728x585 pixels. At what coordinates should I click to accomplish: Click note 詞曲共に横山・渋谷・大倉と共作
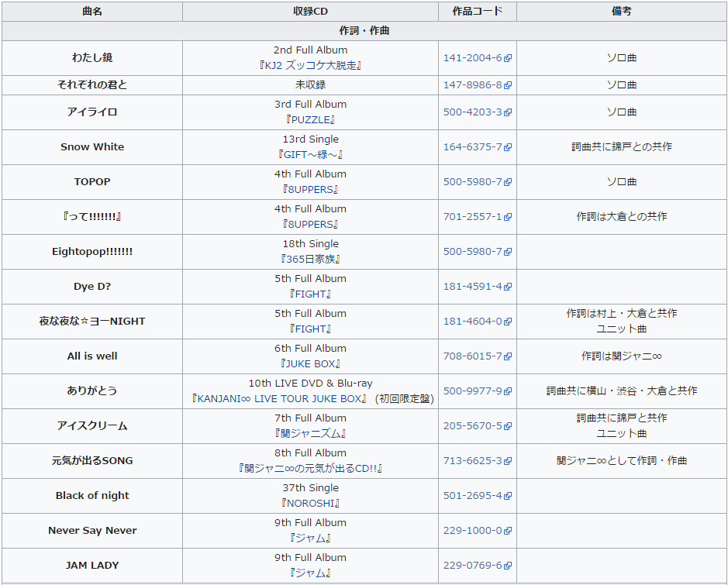[622, 391]
